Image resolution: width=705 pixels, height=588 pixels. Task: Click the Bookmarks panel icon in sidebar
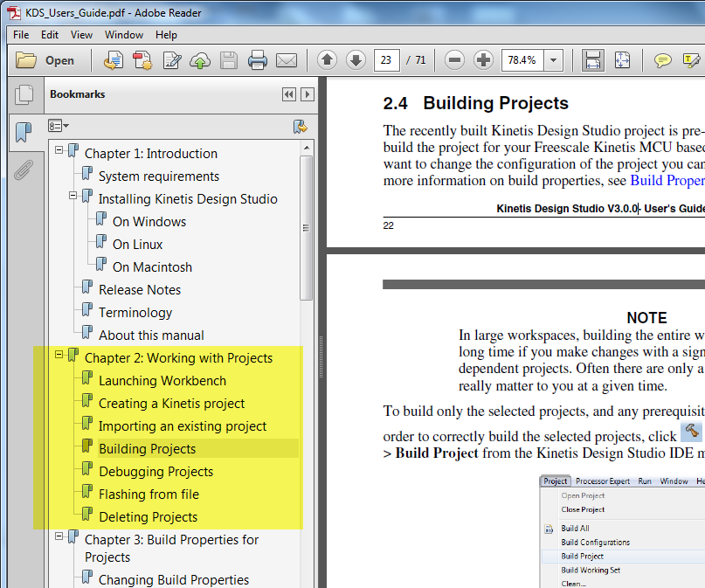(x=24, y=133)
